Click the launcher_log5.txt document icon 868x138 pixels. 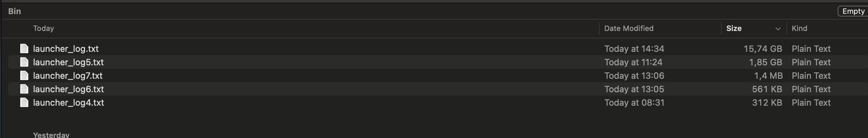[24, 62]
